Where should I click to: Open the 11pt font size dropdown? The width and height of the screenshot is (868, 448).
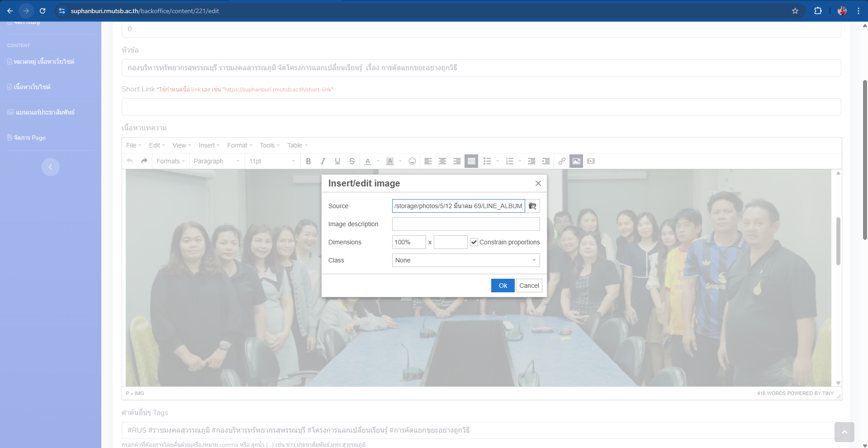pyautogui.click(x=272, y=161)
